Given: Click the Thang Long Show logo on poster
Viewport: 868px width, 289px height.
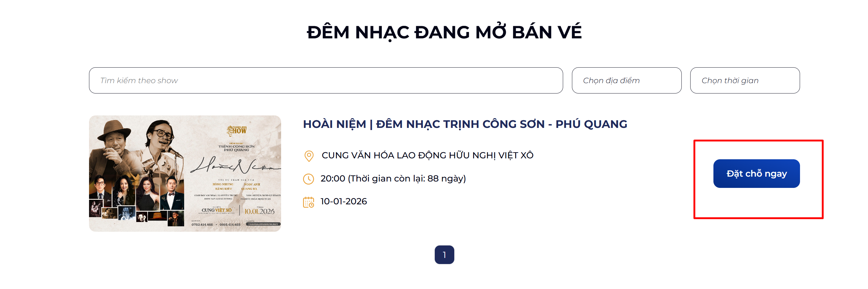Looking at the screenshot, I should [x=237, y=130].
